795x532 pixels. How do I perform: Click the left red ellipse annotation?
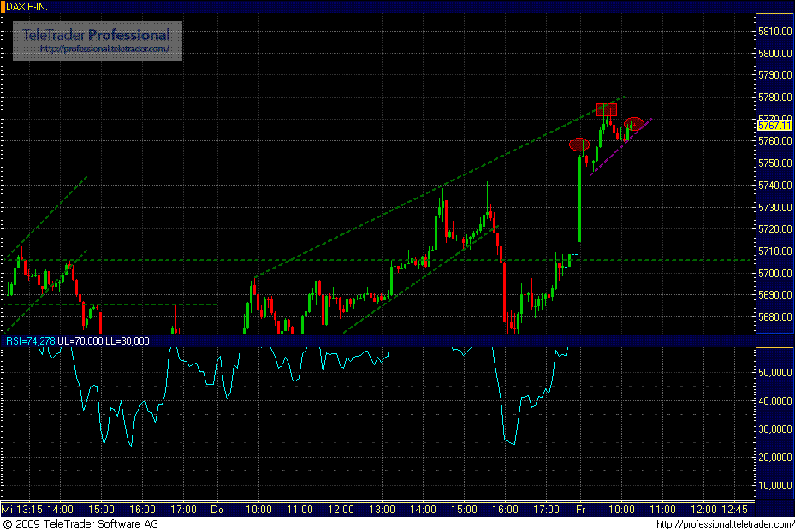pyautogui.click(x=579, y=145)
